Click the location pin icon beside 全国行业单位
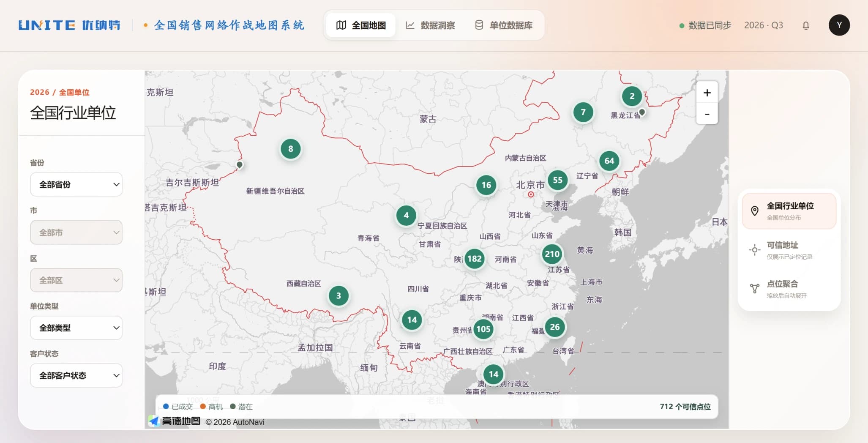Image resolution: width=868 pixels, height=443 pixels. pos(754,211)
